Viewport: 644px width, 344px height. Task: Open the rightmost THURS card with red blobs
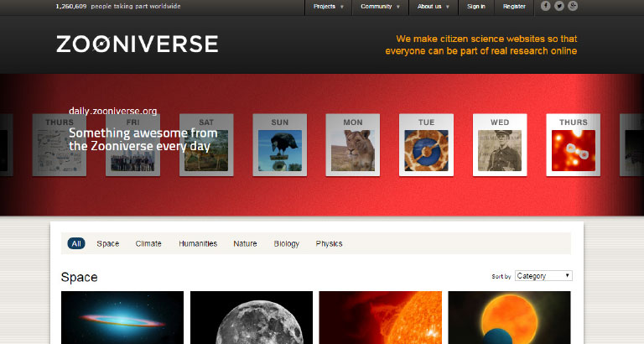click(x=574, y=145)
